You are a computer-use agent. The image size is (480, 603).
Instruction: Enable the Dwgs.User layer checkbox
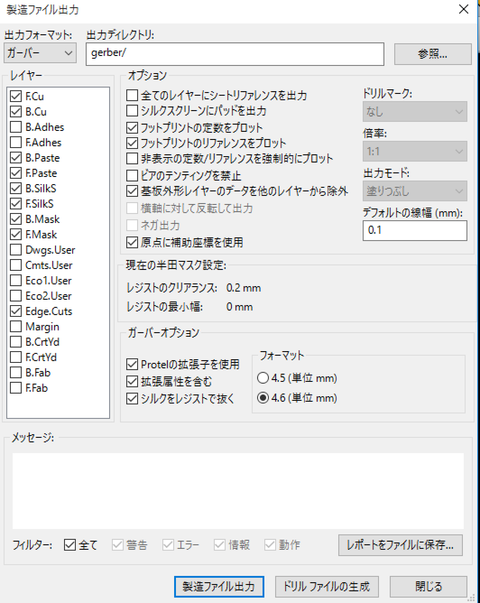[16, 250]
